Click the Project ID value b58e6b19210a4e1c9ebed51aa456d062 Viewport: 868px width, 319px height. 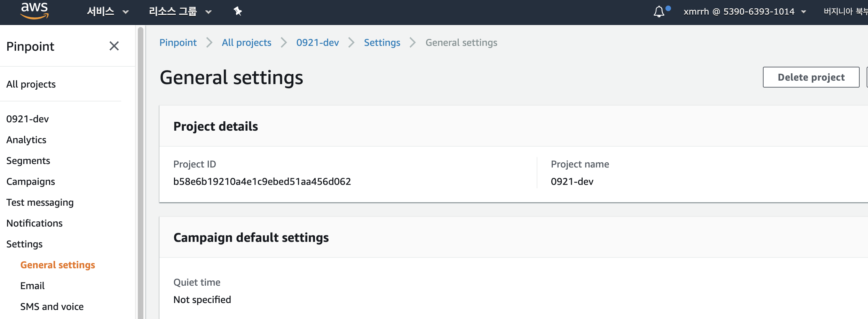point(262,181)
